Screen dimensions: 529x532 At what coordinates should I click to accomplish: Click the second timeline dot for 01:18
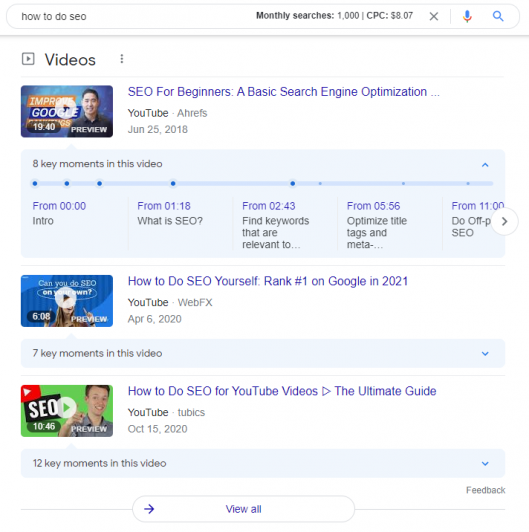click(67, 184)
